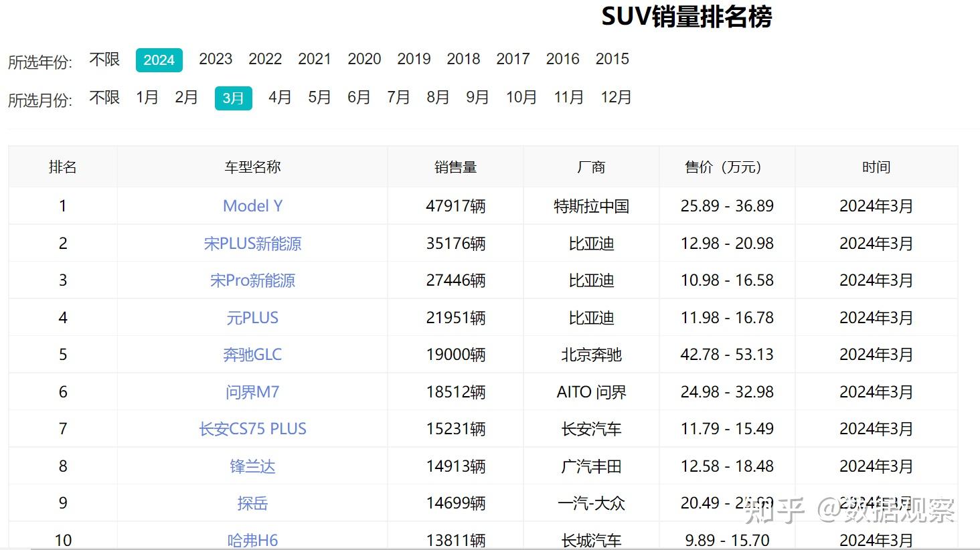Select month 9月 in the month filter
Viewport: 980px width, 550px height.
pos(476,97)
